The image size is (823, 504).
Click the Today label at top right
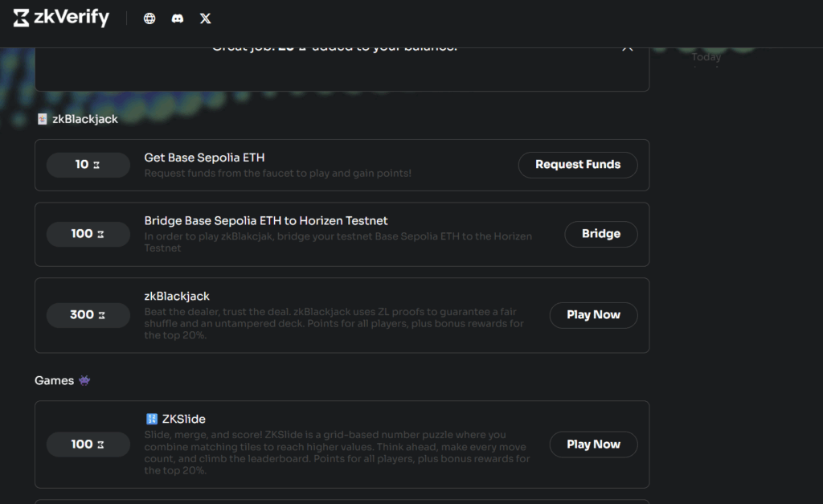tap(706, 57)
